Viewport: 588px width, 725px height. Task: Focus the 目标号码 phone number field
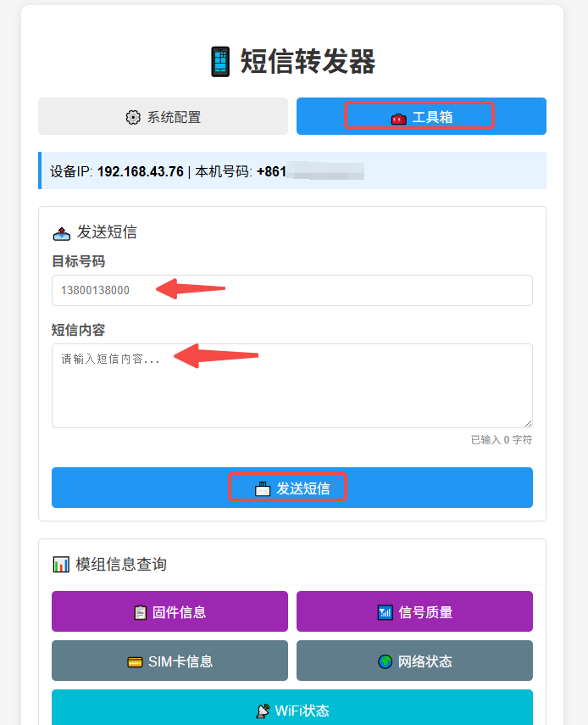(291, 290)
